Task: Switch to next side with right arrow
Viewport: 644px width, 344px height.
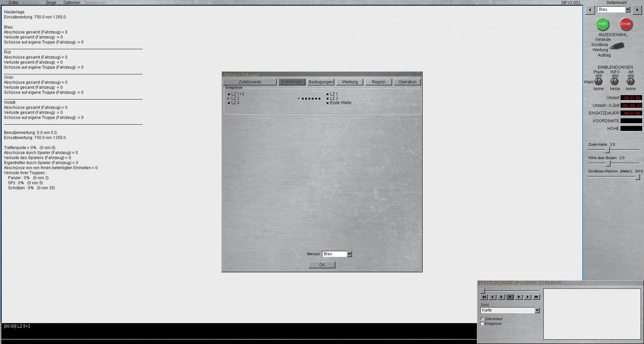Action: click(637, 10)
